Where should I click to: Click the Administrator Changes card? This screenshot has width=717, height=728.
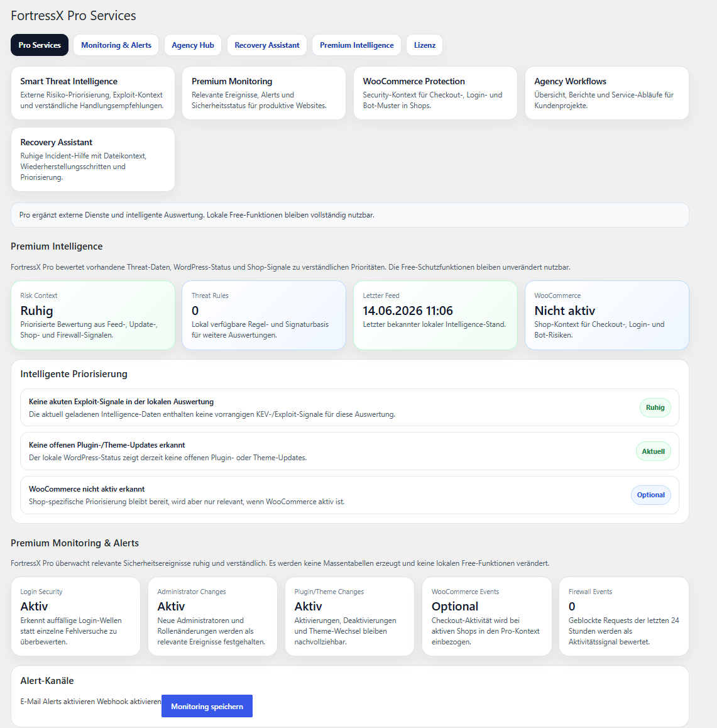pyautogui.click(x=212, y=616)
